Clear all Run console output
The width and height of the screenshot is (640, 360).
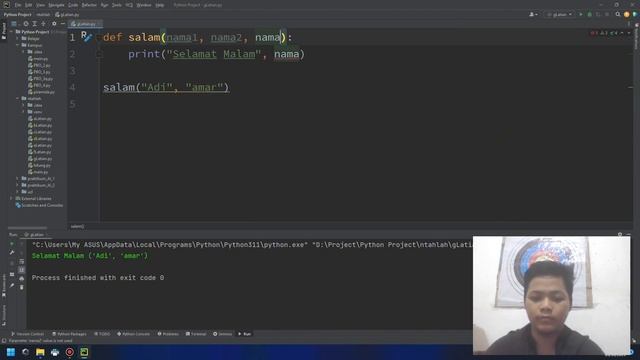[x=22, y=287]
